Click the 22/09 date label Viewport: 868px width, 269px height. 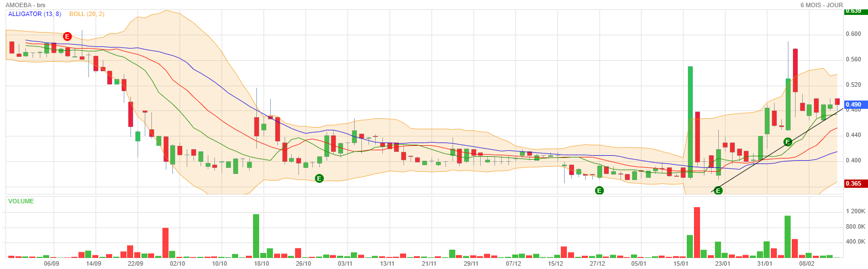tap(135, 264)
